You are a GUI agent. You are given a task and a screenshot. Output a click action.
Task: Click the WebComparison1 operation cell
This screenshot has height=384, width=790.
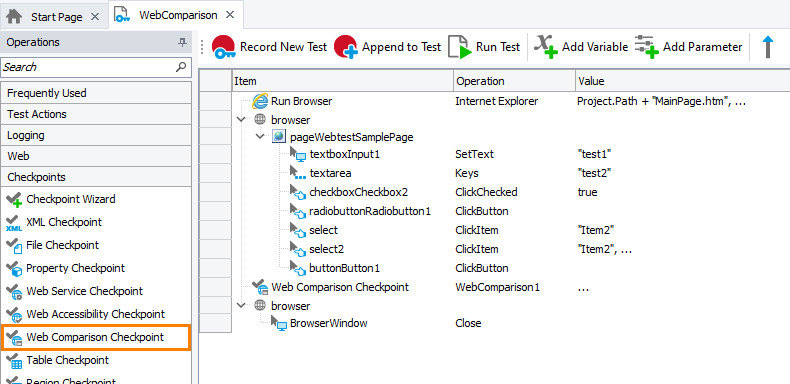pos(497,288)
